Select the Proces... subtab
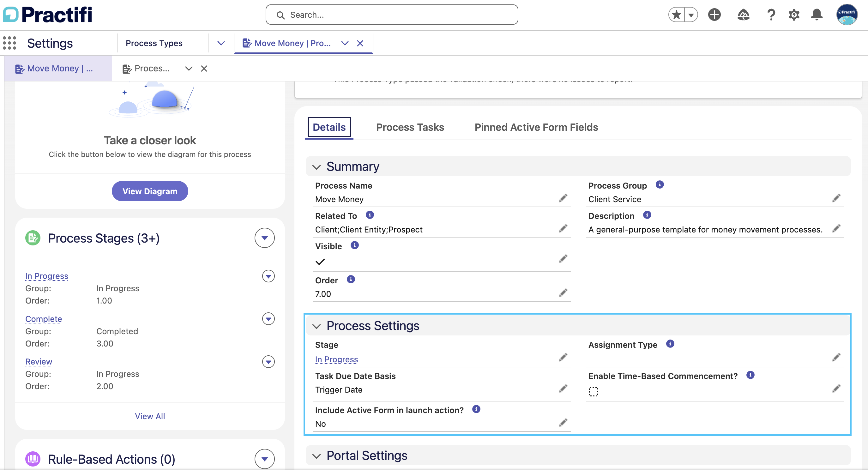Screen dimensions: 868x470 [146, 69]
